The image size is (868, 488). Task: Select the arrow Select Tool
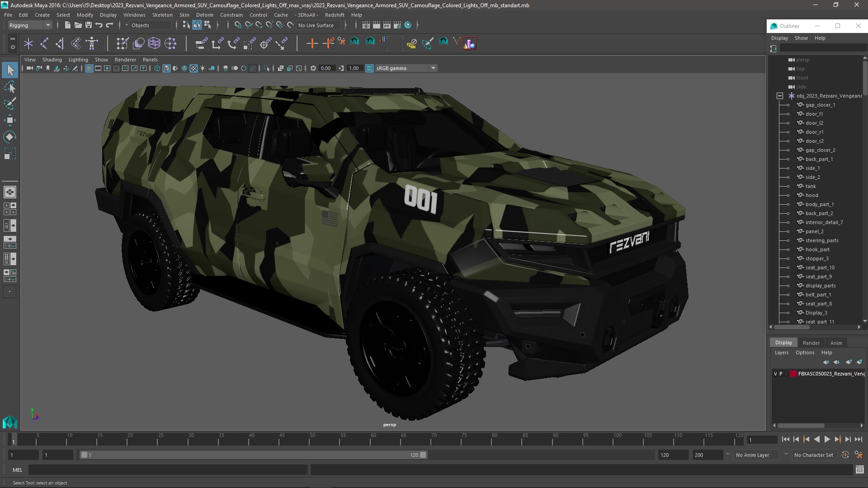[10, 70]
